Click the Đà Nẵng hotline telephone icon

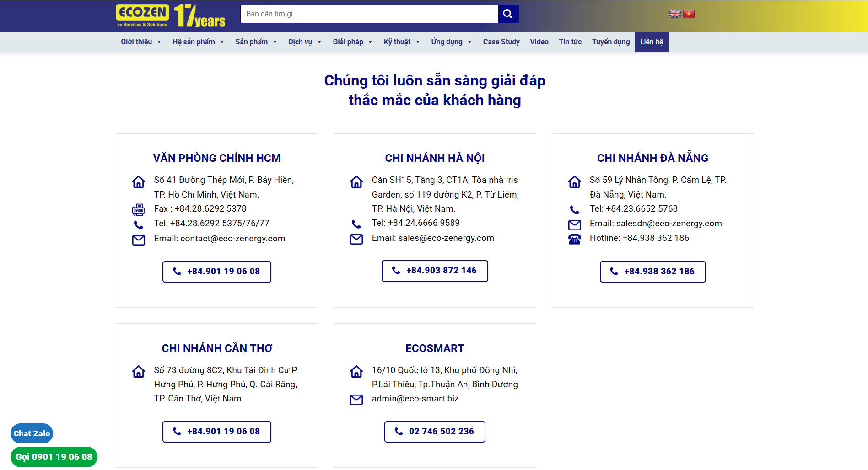click(x=575, y=239)
